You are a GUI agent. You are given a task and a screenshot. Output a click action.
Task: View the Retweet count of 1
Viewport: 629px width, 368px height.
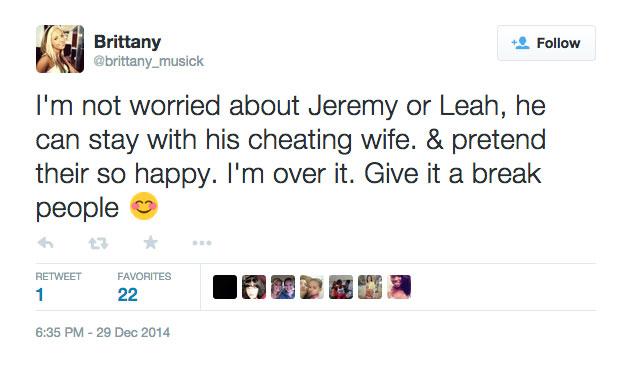click(39, 295)
